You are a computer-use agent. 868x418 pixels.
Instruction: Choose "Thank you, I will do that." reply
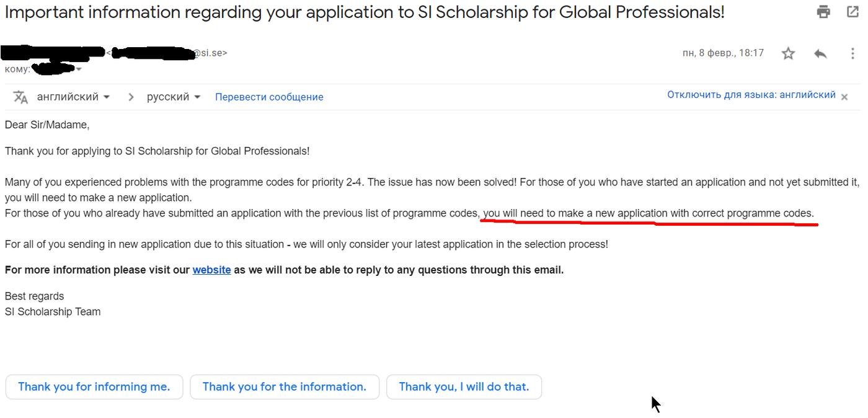(464, 386)
